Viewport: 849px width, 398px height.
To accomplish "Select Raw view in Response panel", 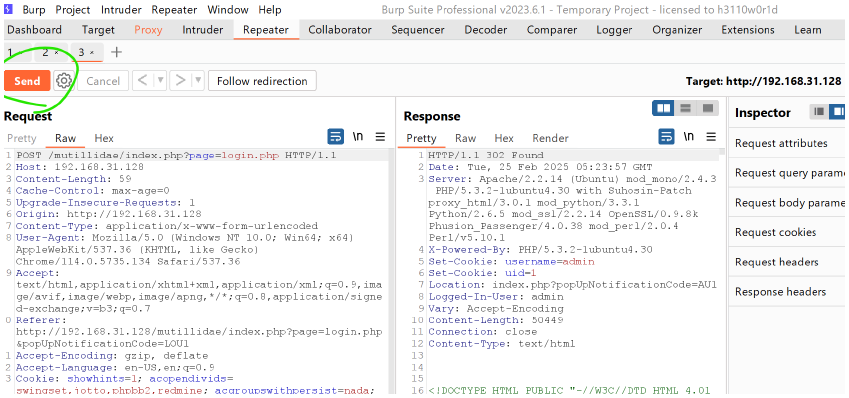I will pyautogui.click(x=466, y=138).
